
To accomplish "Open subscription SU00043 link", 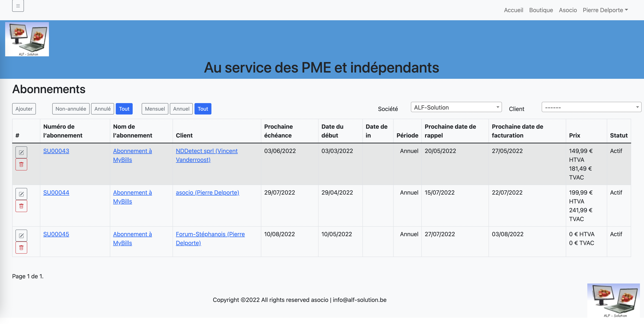I will coord(56,151).
